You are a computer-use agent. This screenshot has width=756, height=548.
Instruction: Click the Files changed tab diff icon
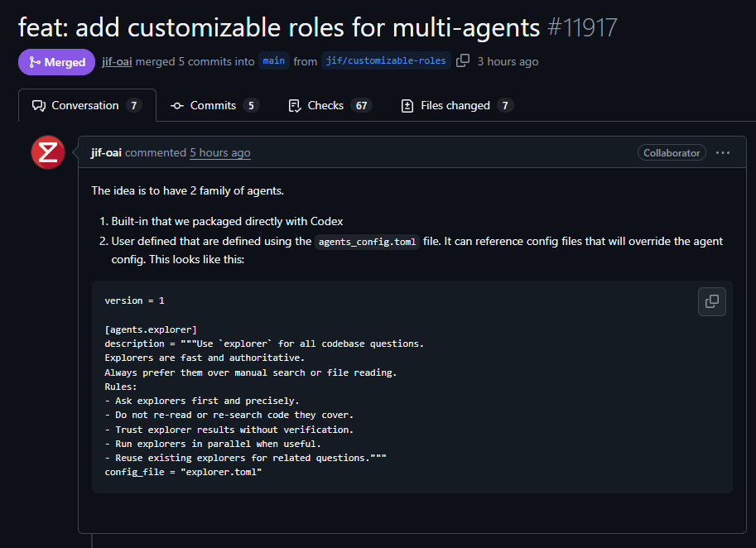(407, 106)
